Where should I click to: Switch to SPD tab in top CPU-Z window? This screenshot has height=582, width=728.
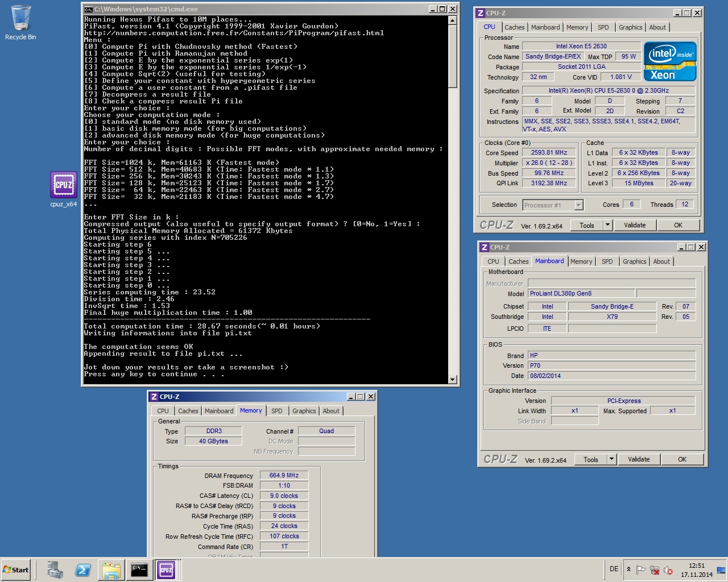[603, 27]
